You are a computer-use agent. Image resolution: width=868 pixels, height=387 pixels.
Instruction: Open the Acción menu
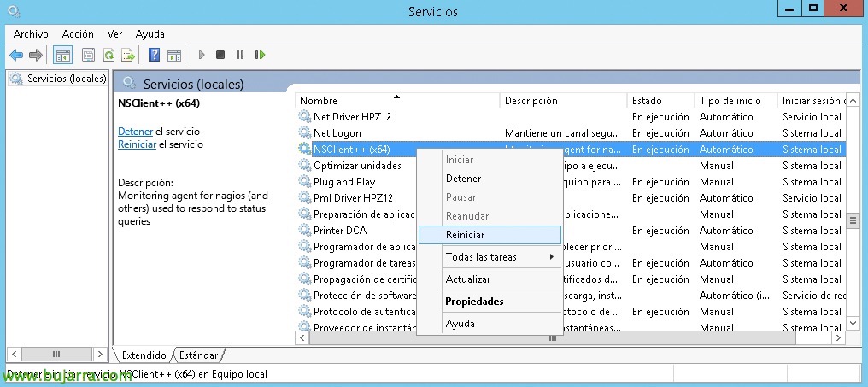(x=78, y=34)
